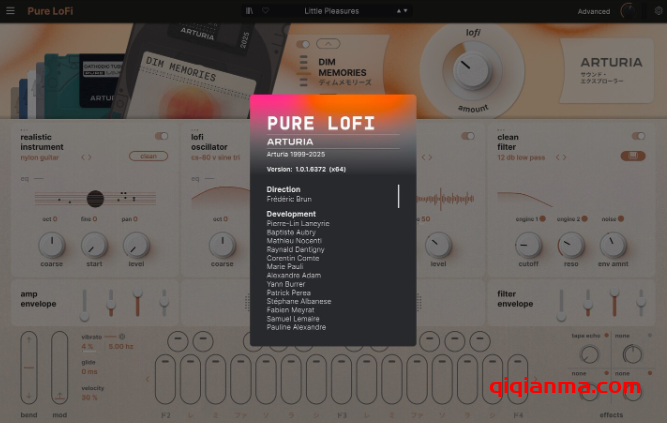
Task: Toggle engine 2 filter routing dot
Action: 584,219
